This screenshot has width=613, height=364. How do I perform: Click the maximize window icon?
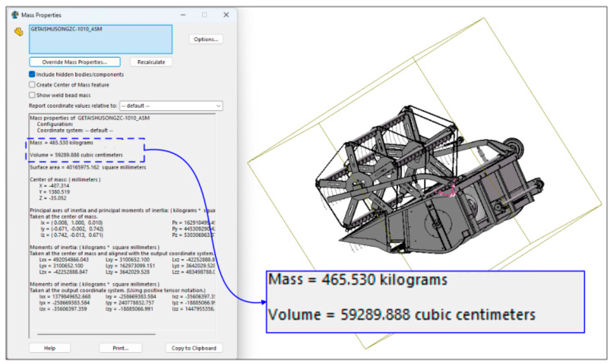point(204,15)
